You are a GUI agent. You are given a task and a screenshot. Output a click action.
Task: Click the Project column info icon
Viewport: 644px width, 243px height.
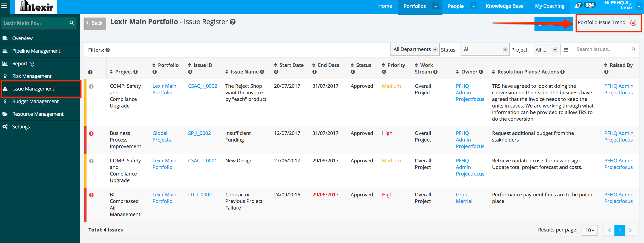135,72
